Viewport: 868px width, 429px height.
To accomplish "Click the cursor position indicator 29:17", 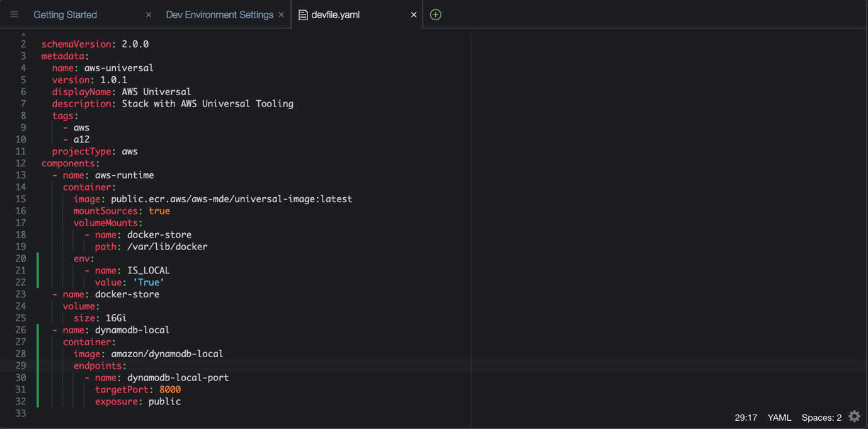I will coord(746,417).
